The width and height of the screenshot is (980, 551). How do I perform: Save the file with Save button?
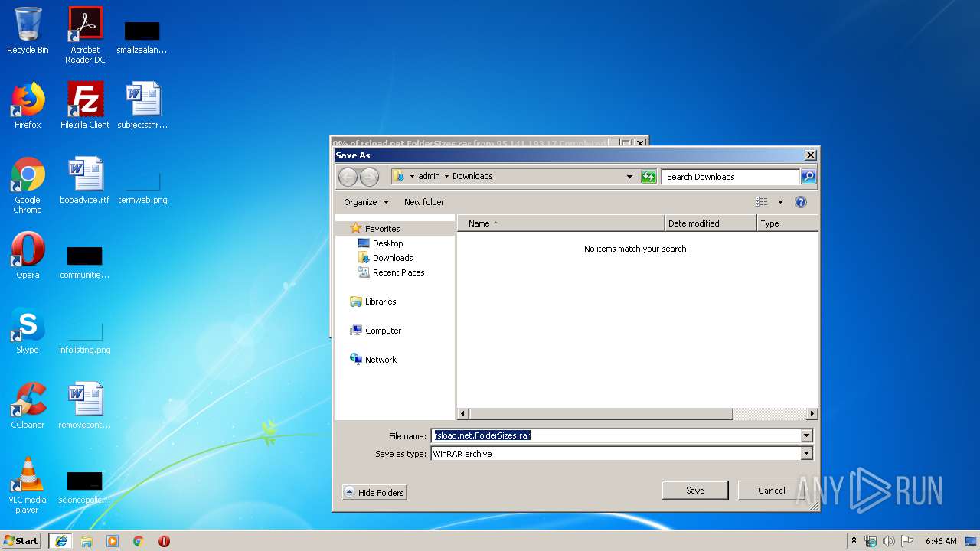coord(694,491)
